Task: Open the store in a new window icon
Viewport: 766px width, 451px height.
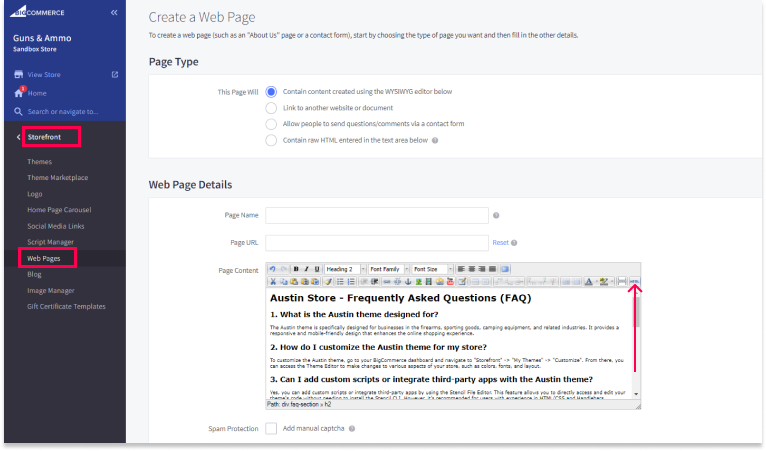Action: click(x=115, y=74)
